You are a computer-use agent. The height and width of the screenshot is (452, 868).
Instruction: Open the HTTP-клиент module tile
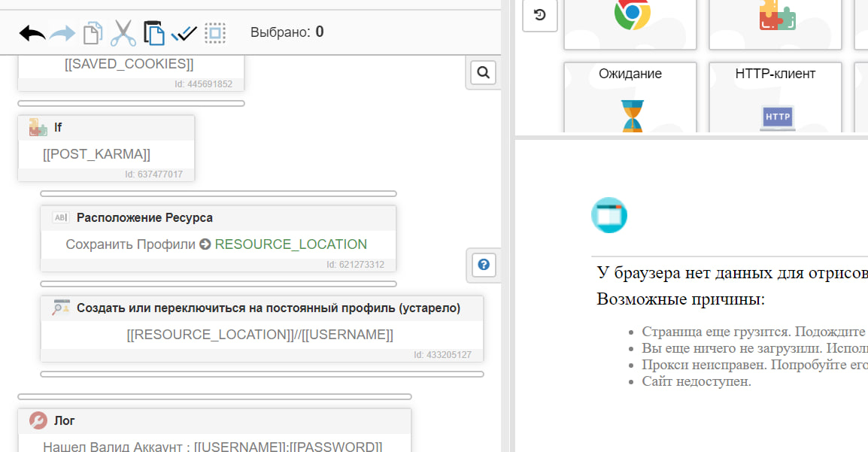775,98
